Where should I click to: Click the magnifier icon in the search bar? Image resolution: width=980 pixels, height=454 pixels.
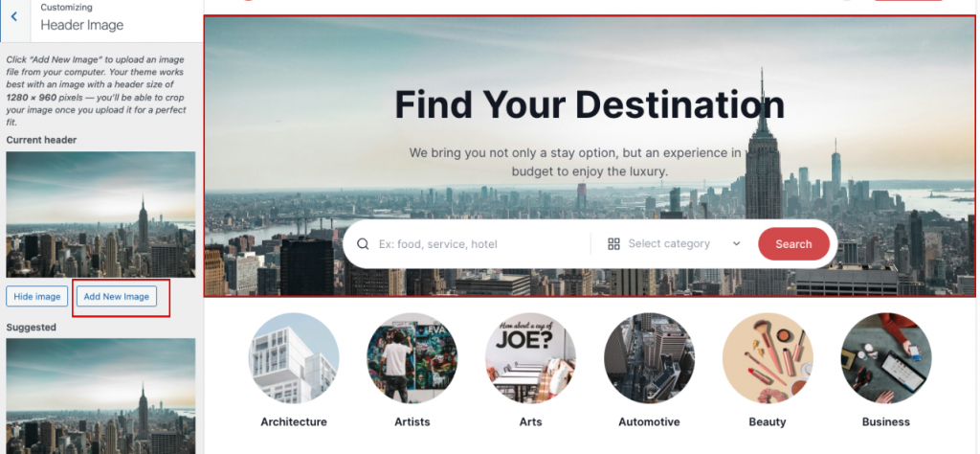point(363,244)
